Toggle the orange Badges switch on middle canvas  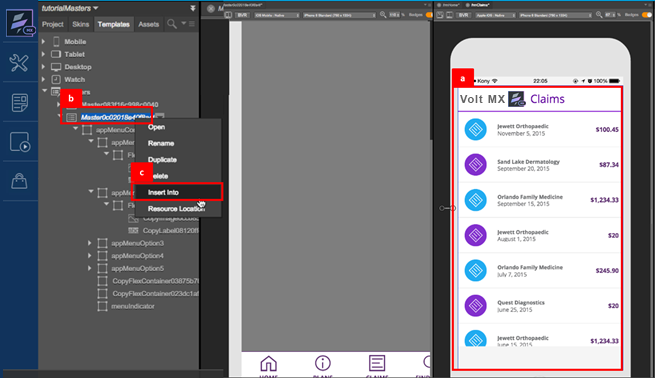tap(429, 15)
